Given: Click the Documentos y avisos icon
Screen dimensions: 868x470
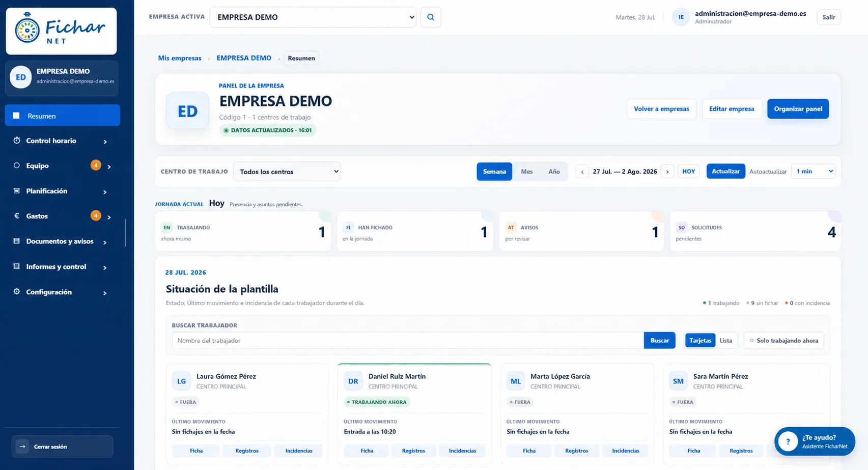Looking at the screenshot, I should tap(17, 241).
